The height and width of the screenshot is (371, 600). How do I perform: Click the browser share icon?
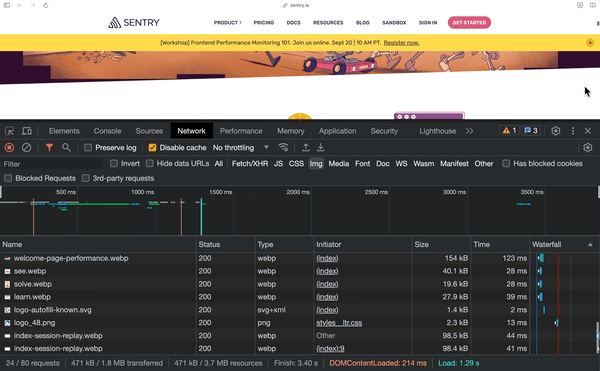(x=580, y=5)
